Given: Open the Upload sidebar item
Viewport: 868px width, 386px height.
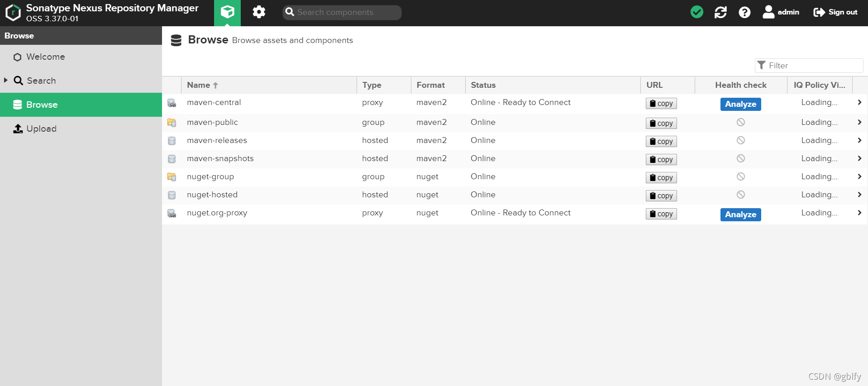Looking at the screenshot, I should [81, 129].
